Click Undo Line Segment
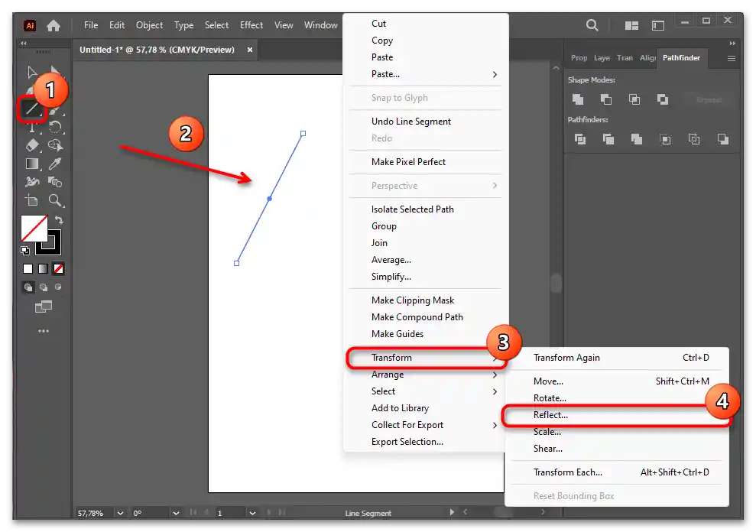Viewport: 756px width, 532px height. tap(410, 122)
